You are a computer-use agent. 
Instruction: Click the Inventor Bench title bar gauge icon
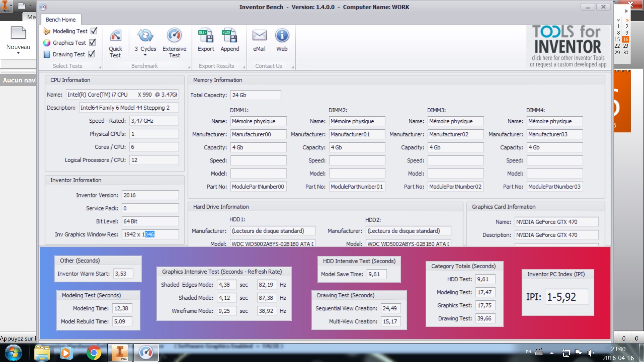point(43,7)
